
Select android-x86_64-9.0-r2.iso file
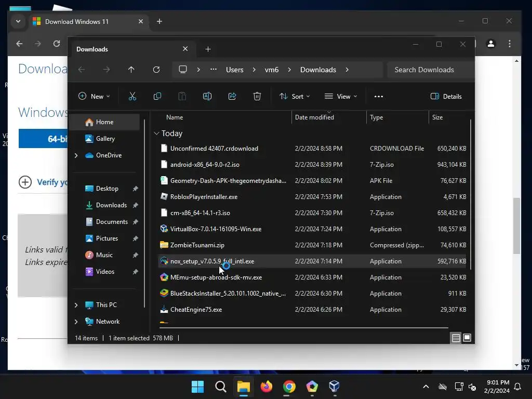point(312,165)
